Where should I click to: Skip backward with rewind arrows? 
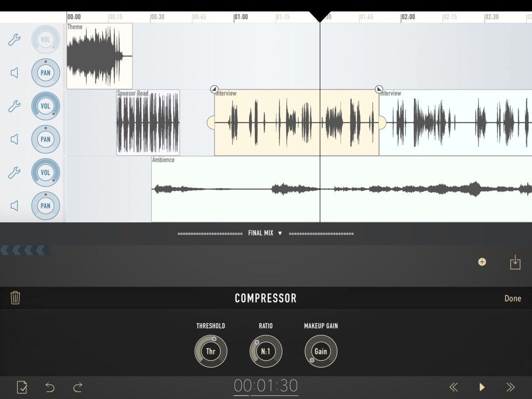(454, 387)
